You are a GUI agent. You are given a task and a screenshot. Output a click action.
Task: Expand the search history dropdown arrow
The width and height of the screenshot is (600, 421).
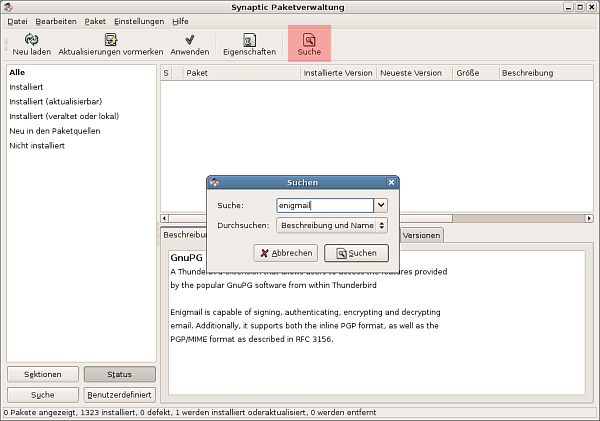tap(381, 205)
